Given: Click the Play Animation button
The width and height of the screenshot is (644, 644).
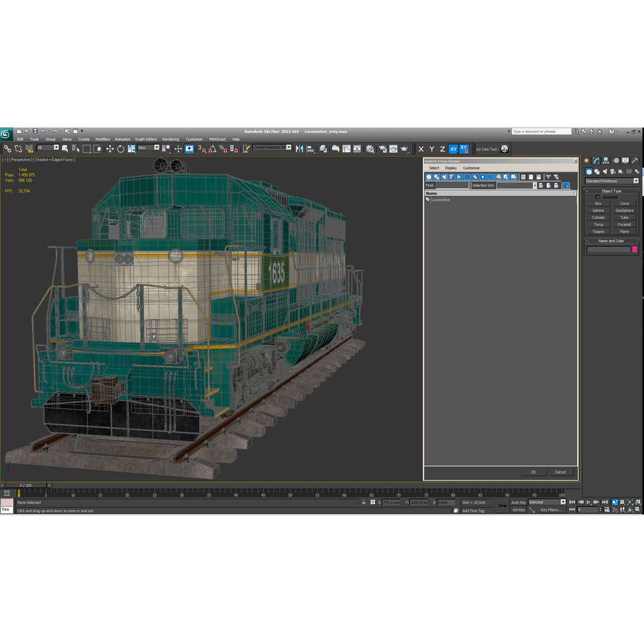Looking at the screenshot, I should pos(589,502).
